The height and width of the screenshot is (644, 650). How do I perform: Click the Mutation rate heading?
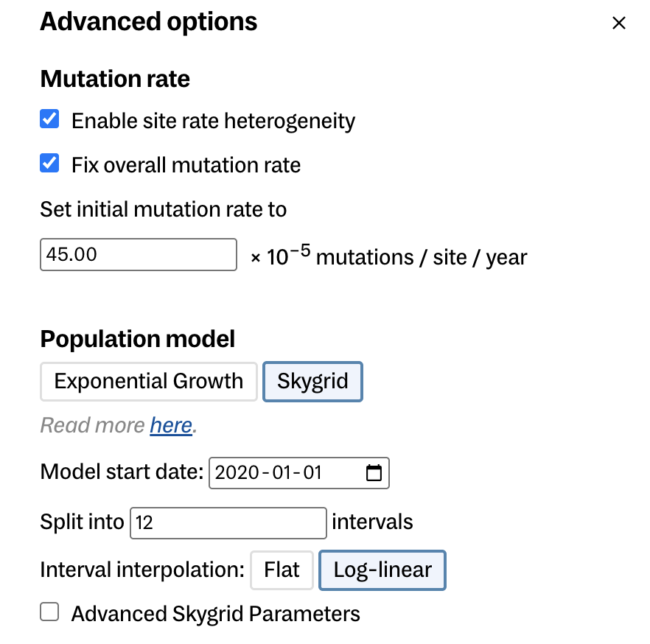(115, 79)
